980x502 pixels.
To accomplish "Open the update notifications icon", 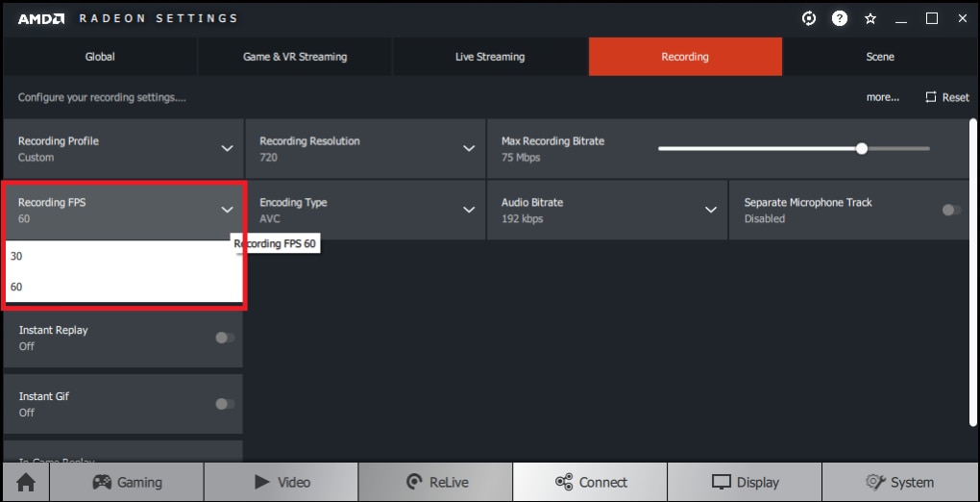I will pos(809,19).
